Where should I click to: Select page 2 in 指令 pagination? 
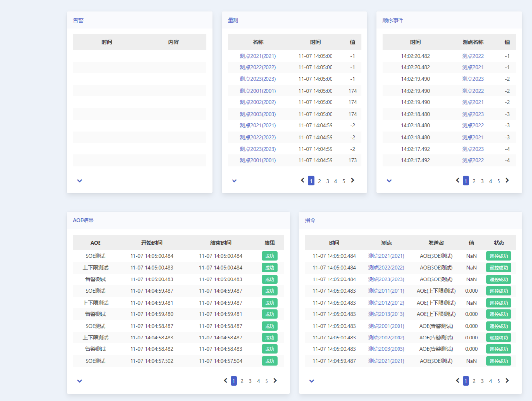(474, 381)
